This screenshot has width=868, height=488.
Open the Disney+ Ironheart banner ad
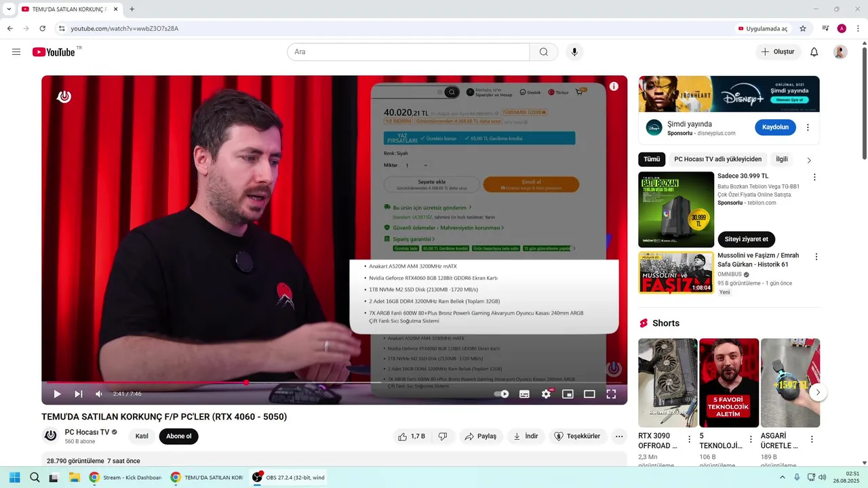click(x=729, y=94)
